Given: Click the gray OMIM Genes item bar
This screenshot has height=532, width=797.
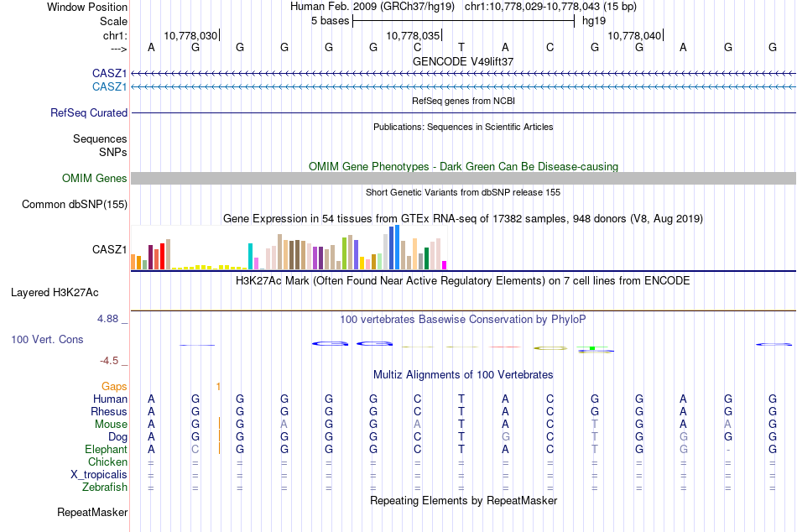Looking at the screenshot, I should [463, 178].
